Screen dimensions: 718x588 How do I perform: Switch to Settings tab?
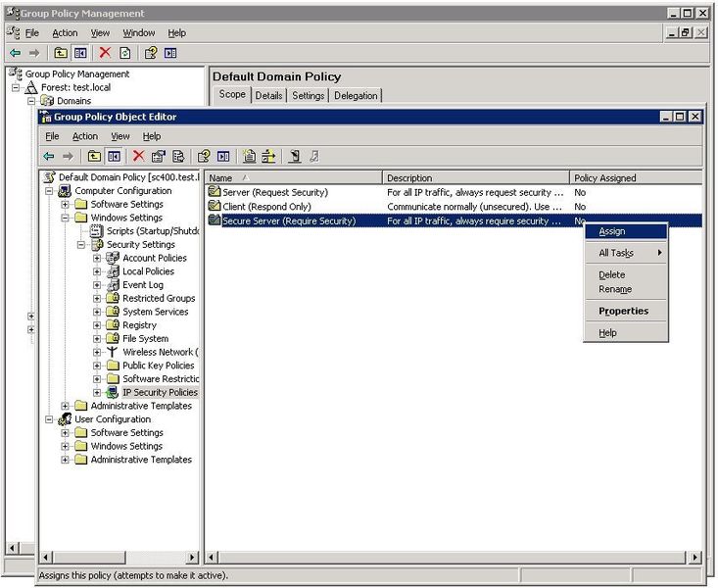pyautogui.click(x=309, y=95)
